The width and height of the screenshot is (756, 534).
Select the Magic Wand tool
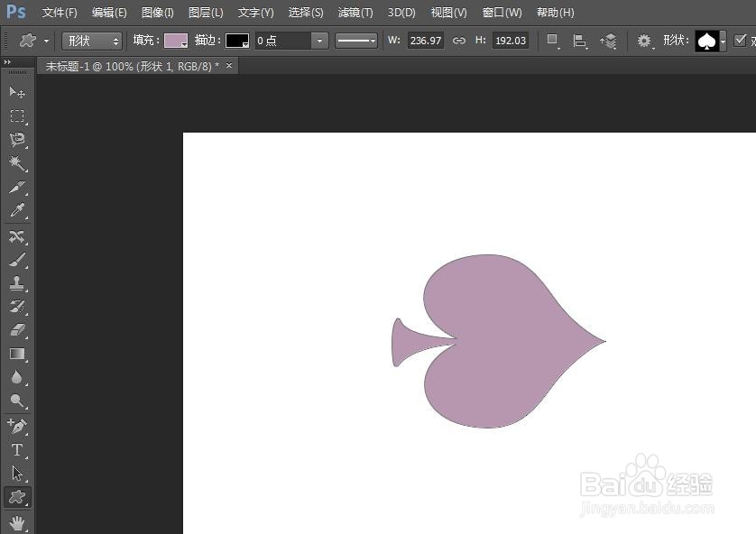[17, 163]
